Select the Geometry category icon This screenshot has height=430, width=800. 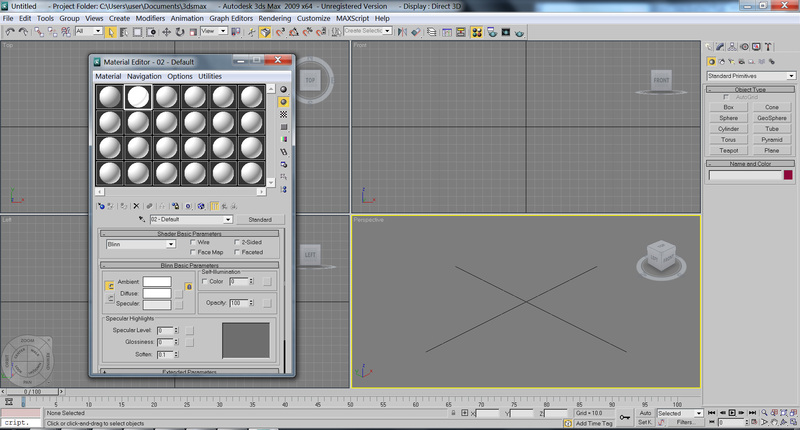tap(711, 61)
